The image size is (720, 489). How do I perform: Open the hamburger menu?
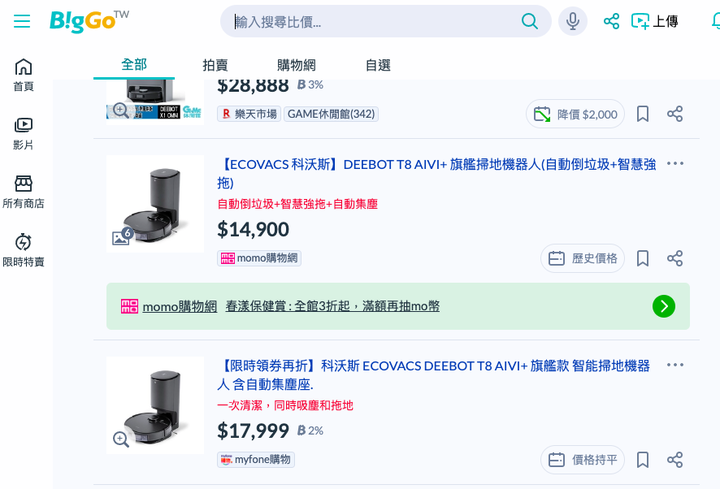(x=22, y=21)
